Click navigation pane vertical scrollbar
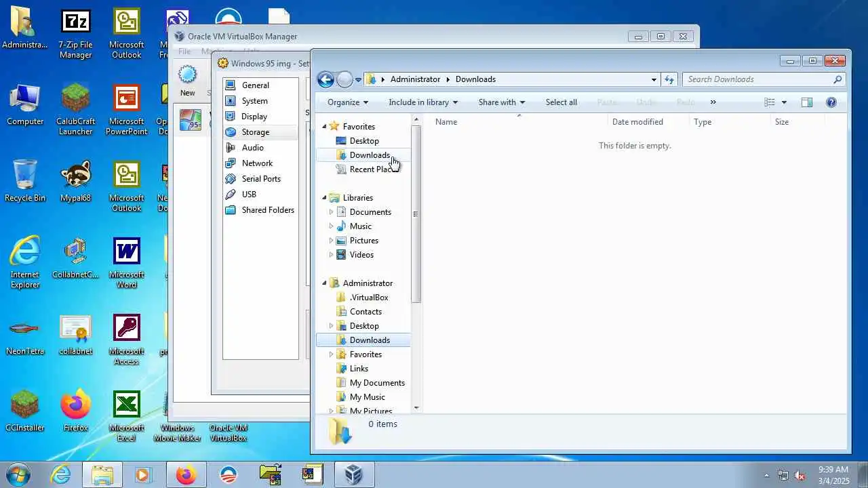 (x=416, y=213)
